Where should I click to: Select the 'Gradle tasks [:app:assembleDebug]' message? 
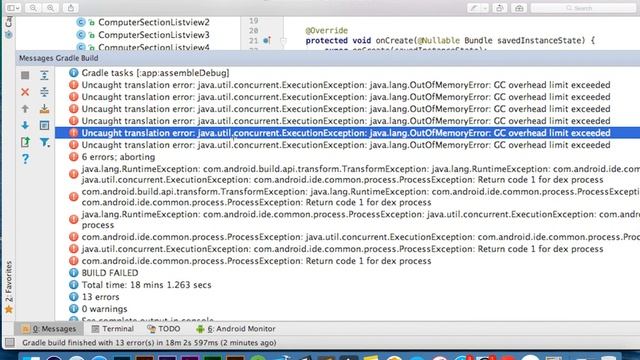pos(155,73)
